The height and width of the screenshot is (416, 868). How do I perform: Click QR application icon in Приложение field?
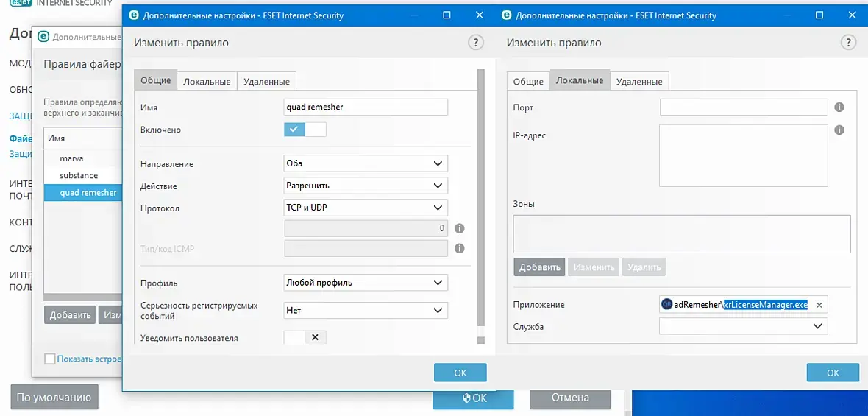coord(667,304)
